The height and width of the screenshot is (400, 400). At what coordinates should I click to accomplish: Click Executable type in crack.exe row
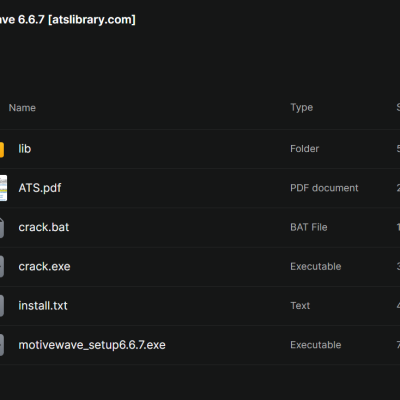(x=315, y=266)
